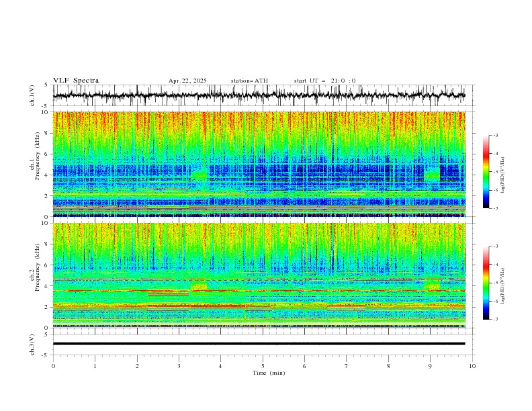The height and width of the screenshot is (411, 532).
Task: Click the time axis tick label "1"
Action: click(95, 366)
